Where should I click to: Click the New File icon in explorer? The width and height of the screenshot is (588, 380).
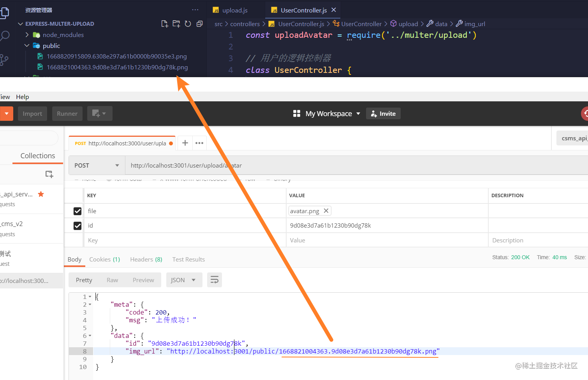point(165,24)
